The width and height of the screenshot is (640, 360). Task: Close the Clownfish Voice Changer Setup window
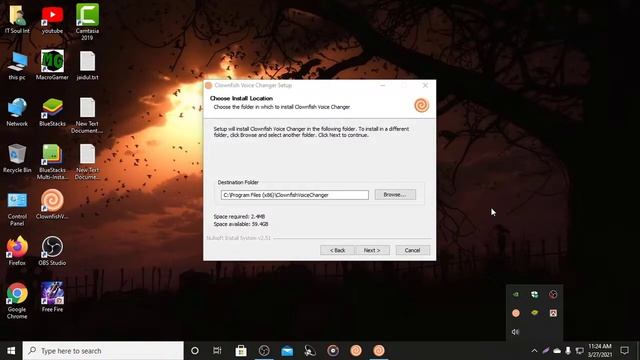click(425, 85)
